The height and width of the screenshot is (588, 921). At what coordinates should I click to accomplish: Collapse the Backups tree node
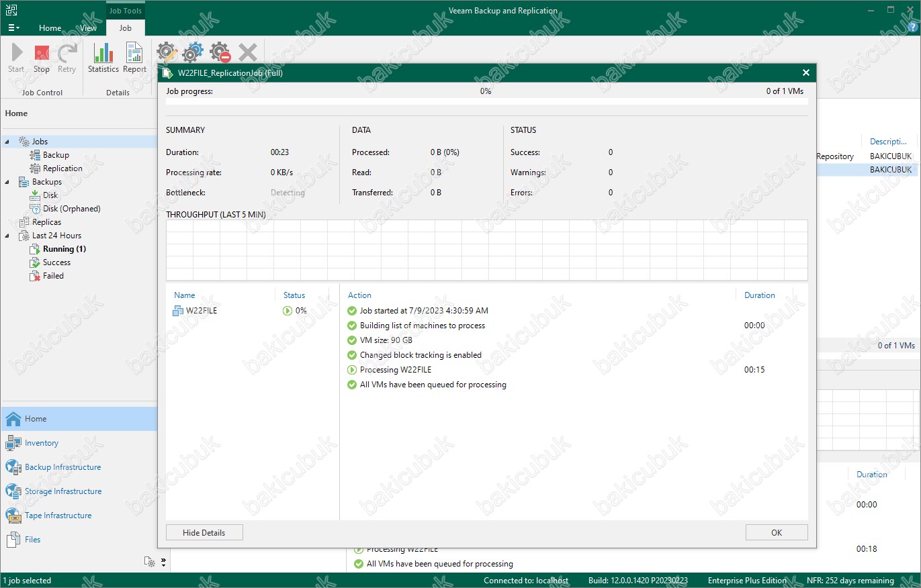coord(7,182)
